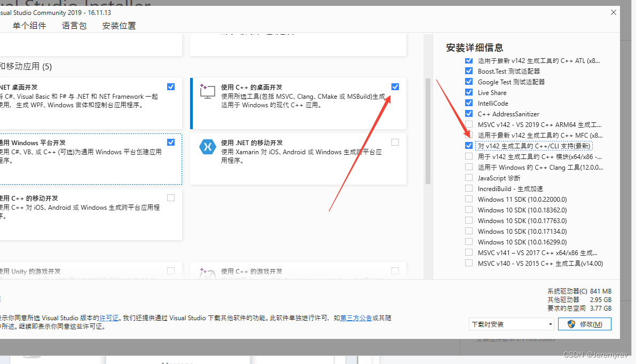
Task: Check Windows 10 SDK (10.0.17134.0)
Action: (469, 231)
